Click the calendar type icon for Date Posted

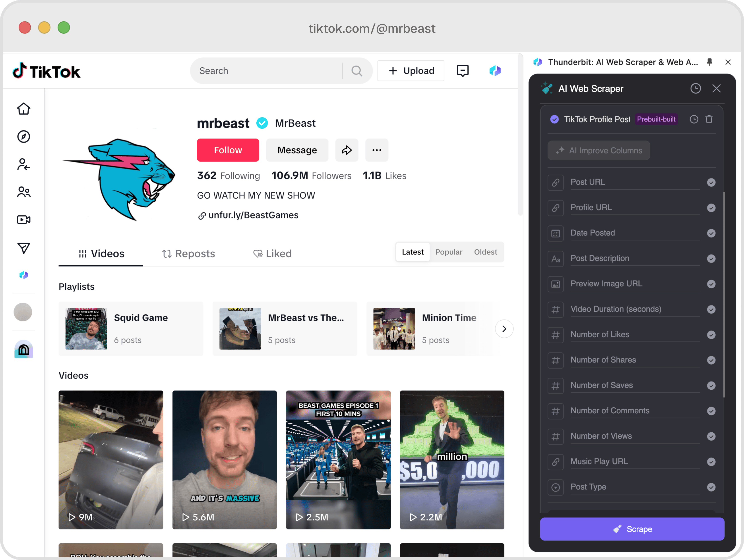pyautogui.click(x=556, y=233)
